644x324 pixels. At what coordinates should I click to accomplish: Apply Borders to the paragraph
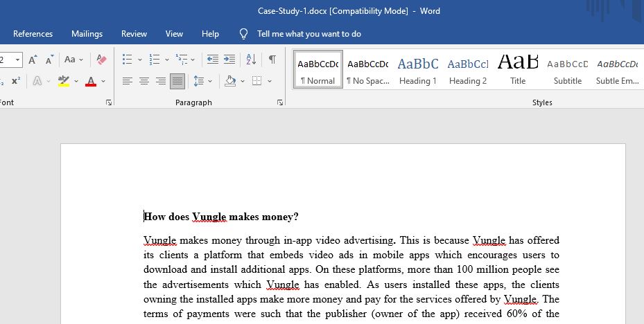(x=257, y=81)
